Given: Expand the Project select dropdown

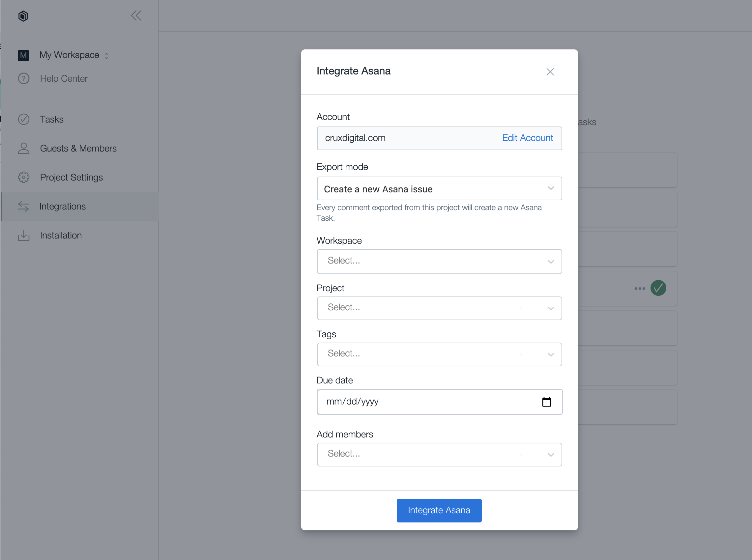Looking at the screenshot, I should pos(439,308).
